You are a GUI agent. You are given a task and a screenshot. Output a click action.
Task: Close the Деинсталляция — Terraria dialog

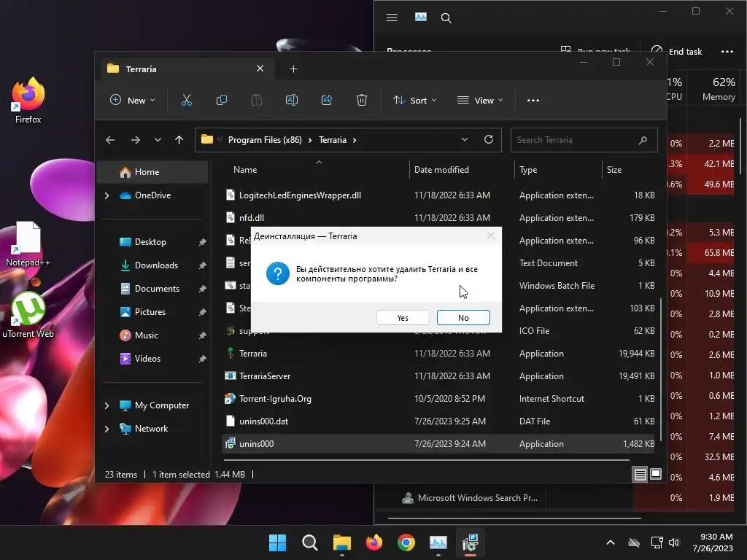[x=491, y=236]
